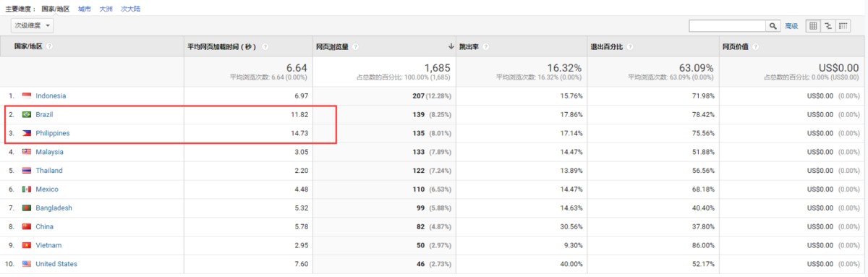Select the pivot view icon

(843, 26)
